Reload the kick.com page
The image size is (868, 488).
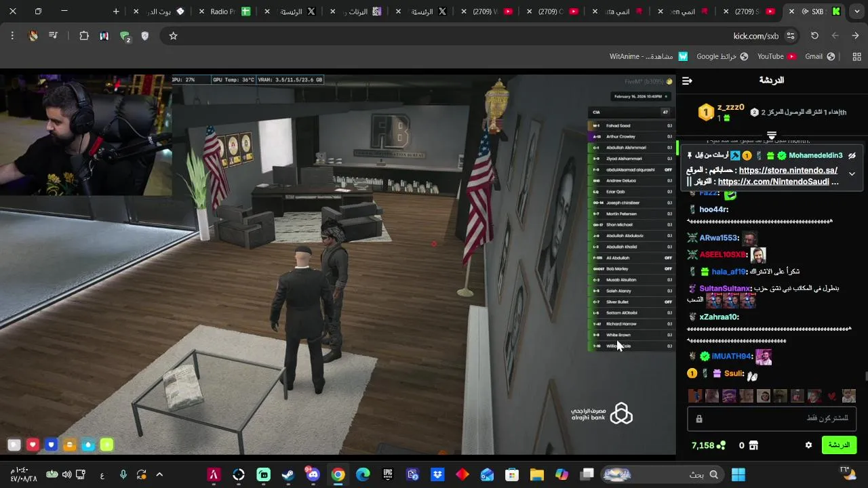tap(814, 36)
